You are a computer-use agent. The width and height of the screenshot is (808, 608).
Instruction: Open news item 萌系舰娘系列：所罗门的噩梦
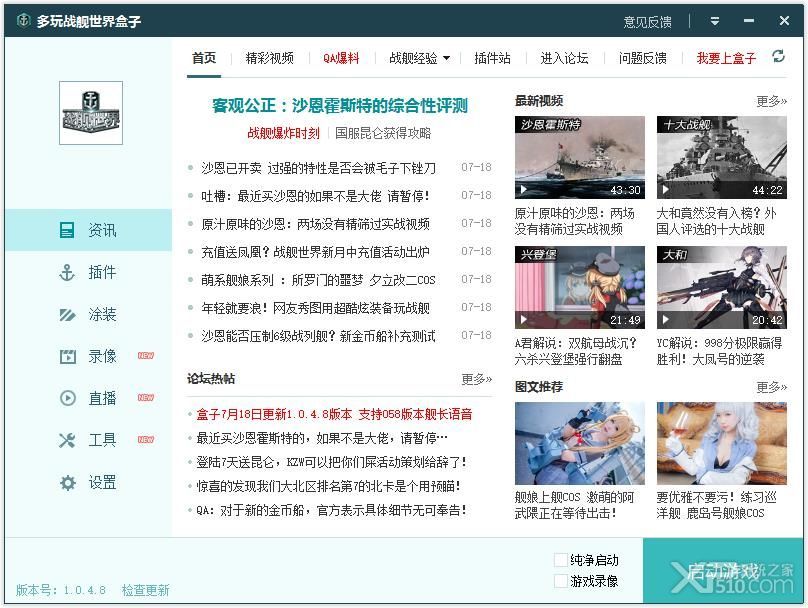tap(318, 280)
